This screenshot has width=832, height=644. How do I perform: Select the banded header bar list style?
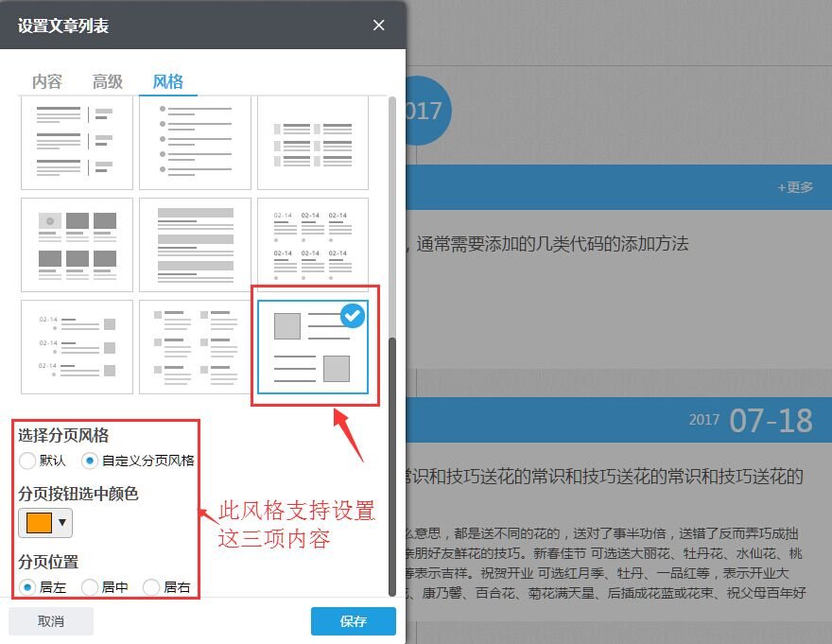195,244
